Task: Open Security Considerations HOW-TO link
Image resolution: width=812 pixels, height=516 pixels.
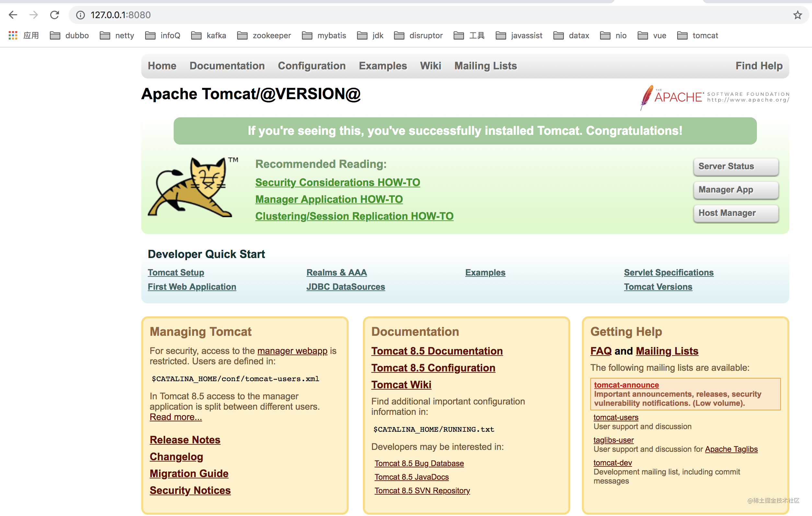Action: pyautogui.click(x=338, y=182)
